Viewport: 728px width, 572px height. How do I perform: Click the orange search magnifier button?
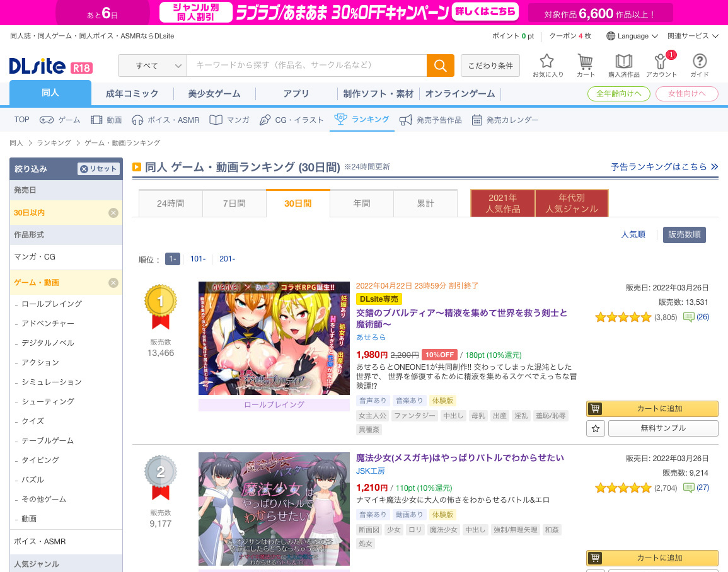440,66
